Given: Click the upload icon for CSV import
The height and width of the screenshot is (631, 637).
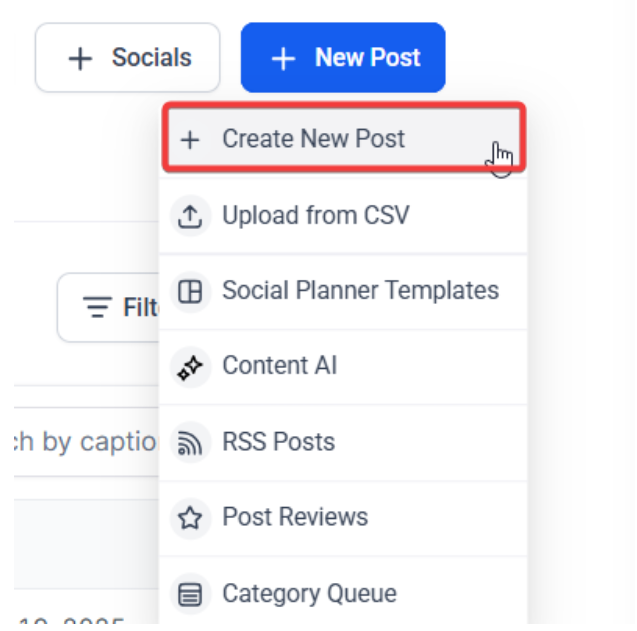Looking at the screenshot, I should pos(190,216).
